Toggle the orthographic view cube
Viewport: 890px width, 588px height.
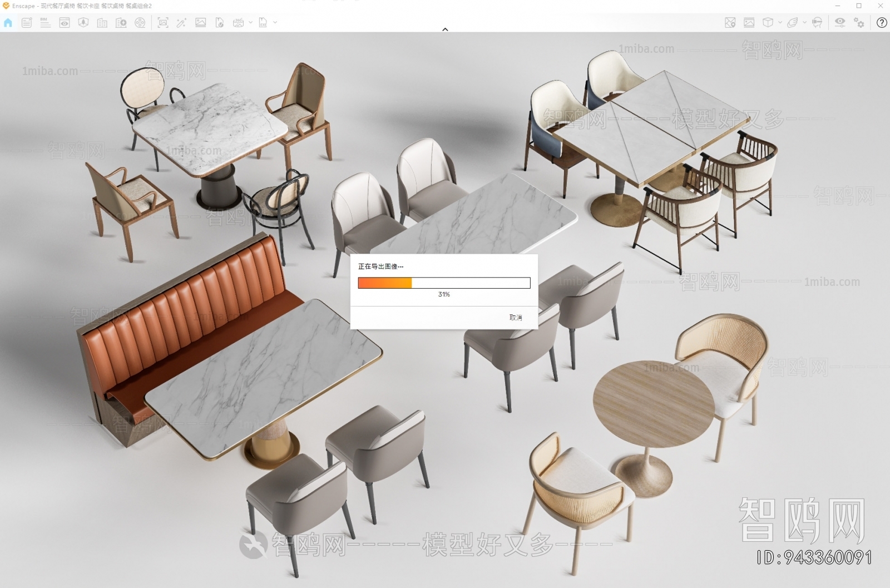click(x=768, y=23)
